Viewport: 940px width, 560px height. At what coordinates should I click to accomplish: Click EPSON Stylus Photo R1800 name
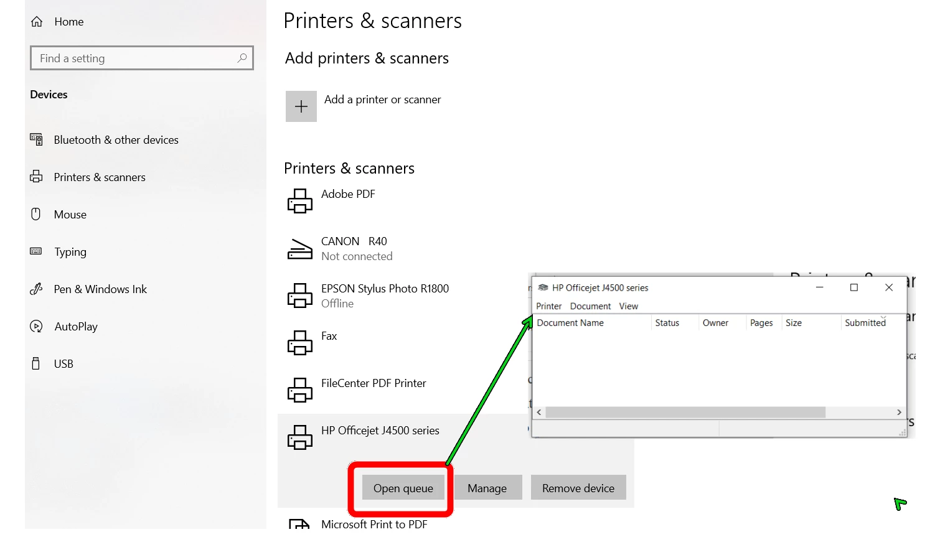coord(385,289)
